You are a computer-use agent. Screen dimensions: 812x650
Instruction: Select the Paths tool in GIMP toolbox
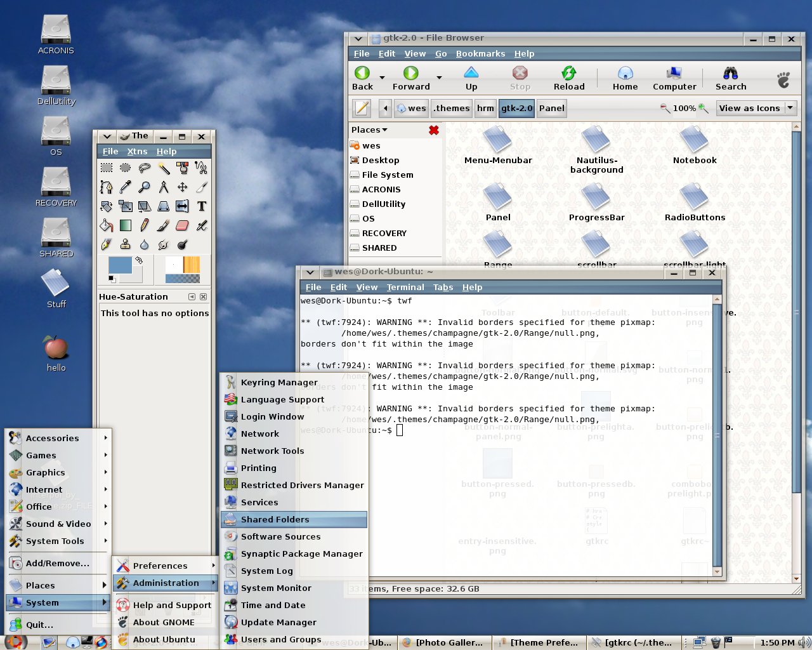click(x=107, y=187)
